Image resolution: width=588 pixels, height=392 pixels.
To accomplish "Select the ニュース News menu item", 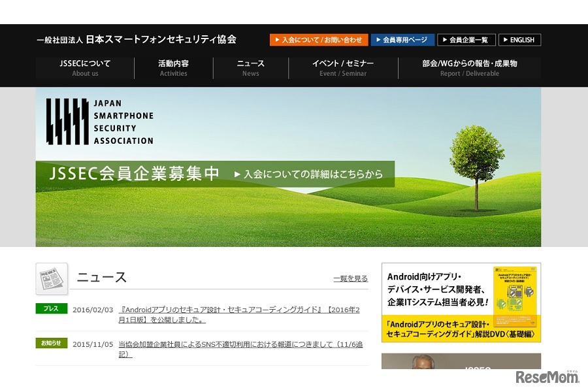I will [250, 68].
